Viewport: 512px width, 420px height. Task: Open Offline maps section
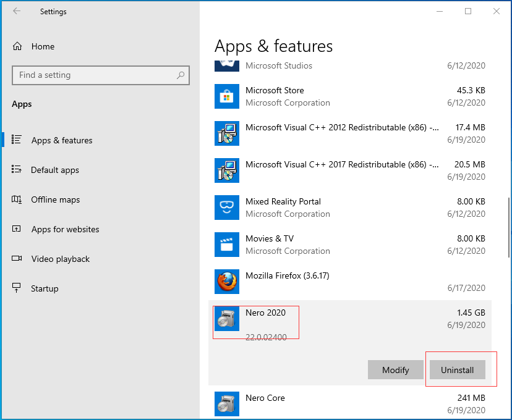pyautogui.click(x=56, y=199)
